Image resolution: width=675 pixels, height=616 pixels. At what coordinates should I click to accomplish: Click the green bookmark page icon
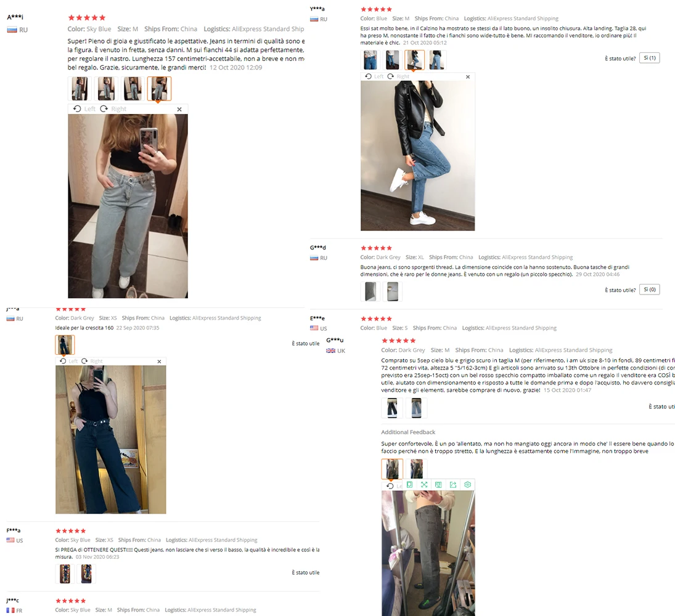[x=409, y=485]
